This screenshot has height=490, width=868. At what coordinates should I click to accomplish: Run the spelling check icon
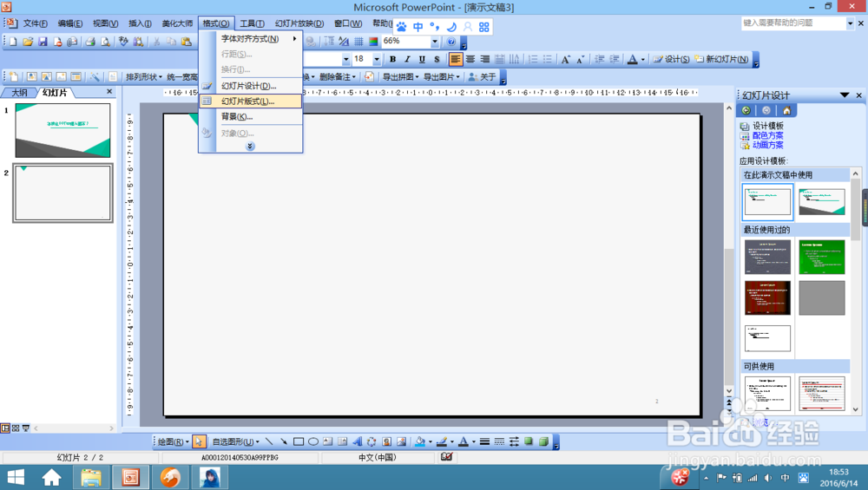pyautogui.click(x=123, y=42)
